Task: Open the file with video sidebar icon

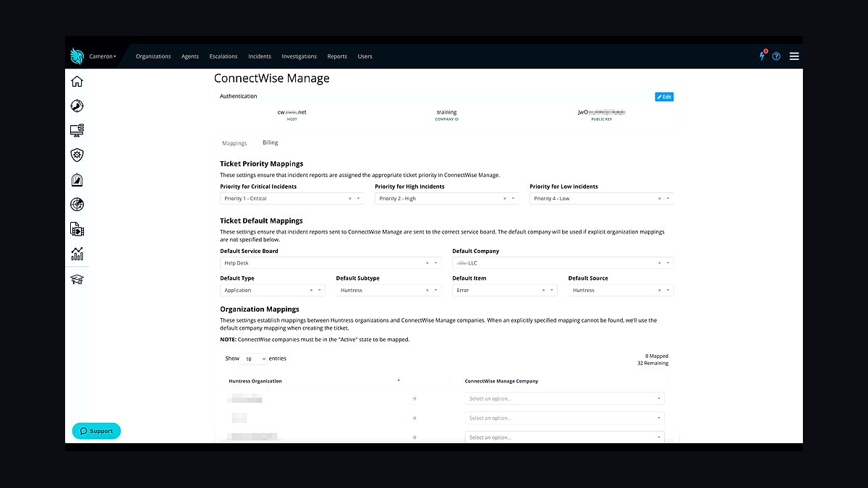Action: [77, 229]
